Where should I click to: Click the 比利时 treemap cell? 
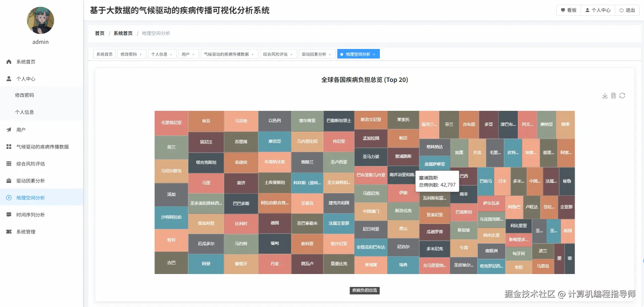[x=241, y=224]
